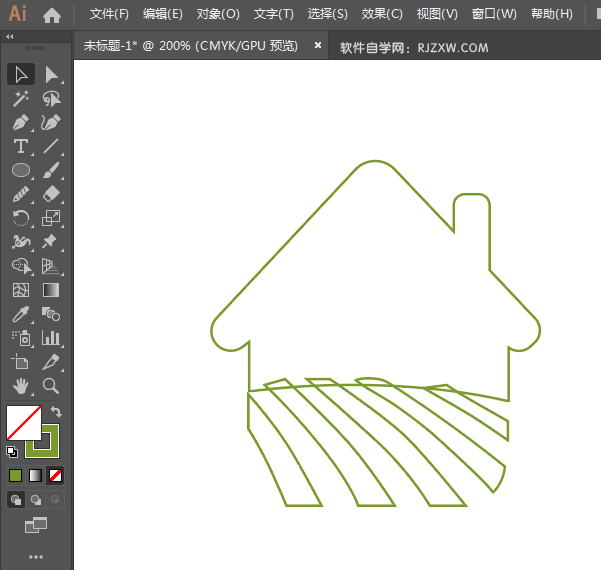Select the Selection tool (black arrow)
Image resolution: width=601 pixels, height=570 pixels.
(x=21, y=74)
